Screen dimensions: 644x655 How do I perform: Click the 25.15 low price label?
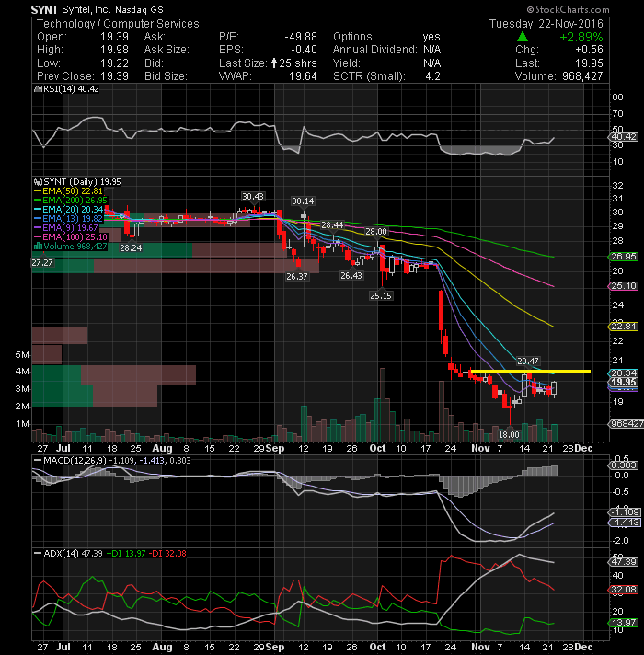click(x=381, y=295)
